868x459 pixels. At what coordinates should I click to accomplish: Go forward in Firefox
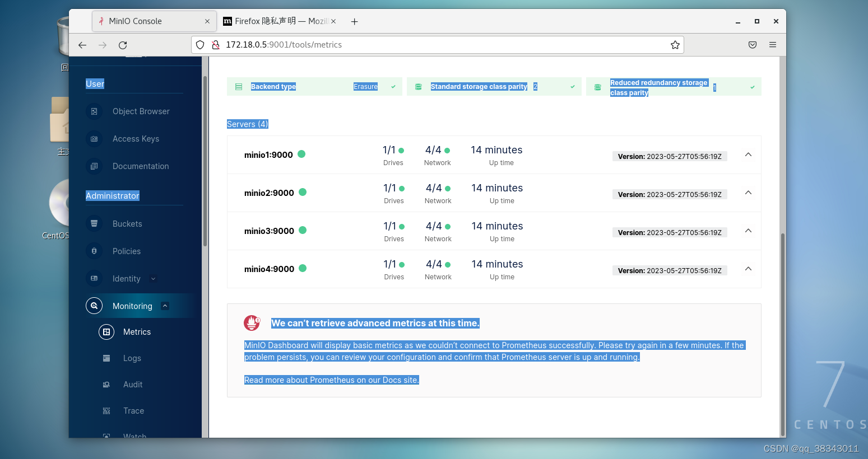tap(103, 45)
